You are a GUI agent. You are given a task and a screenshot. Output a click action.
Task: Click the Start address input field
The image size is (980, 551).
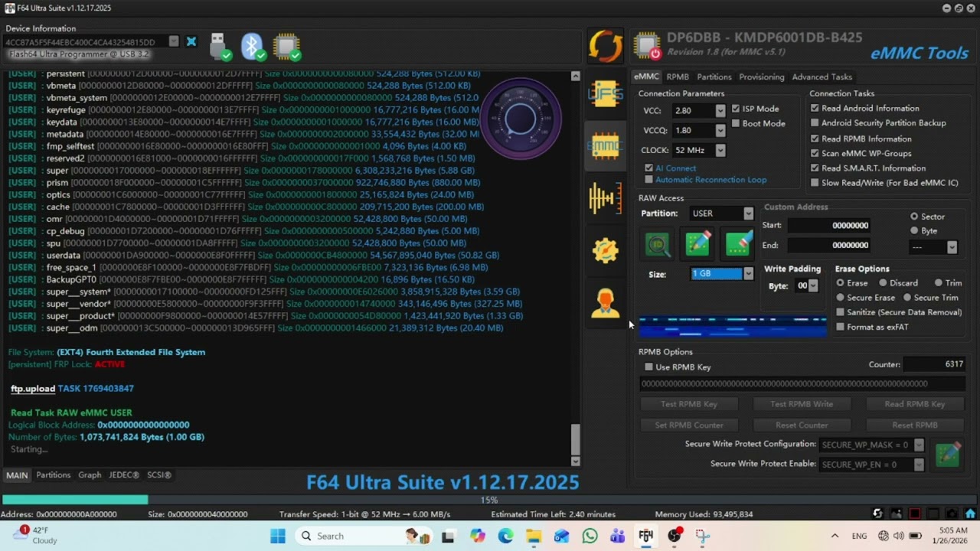(x=829, y=226)
